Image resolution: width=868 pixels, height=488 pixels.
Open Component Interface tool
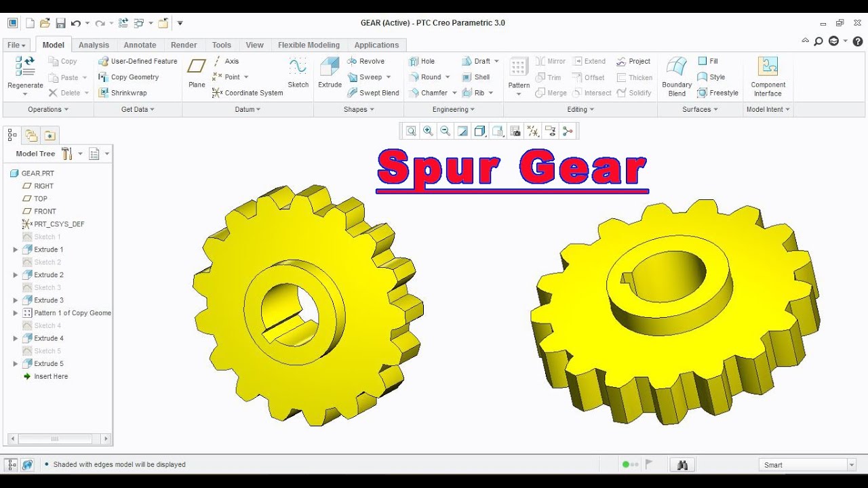click(768, 76)
